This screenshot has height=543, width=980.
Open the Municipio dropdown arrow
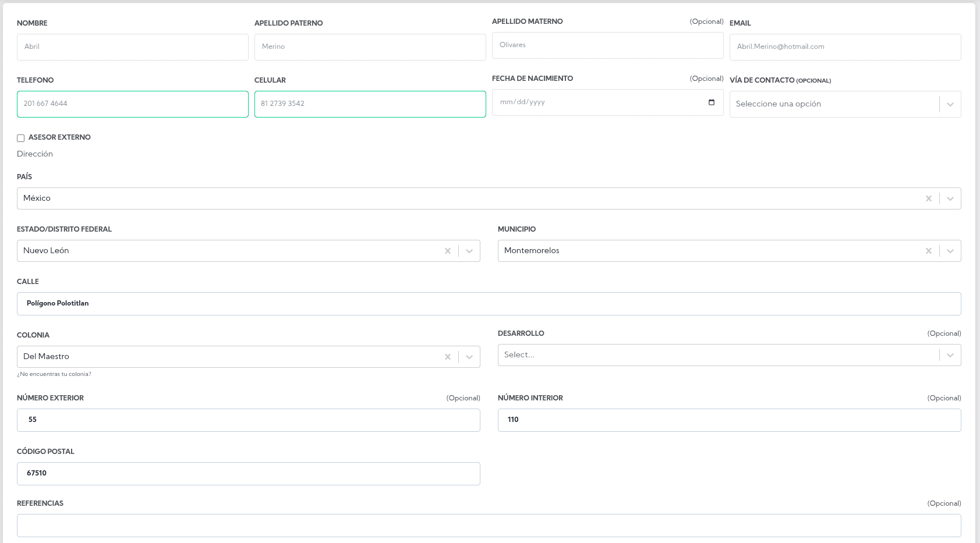[950, 251]
